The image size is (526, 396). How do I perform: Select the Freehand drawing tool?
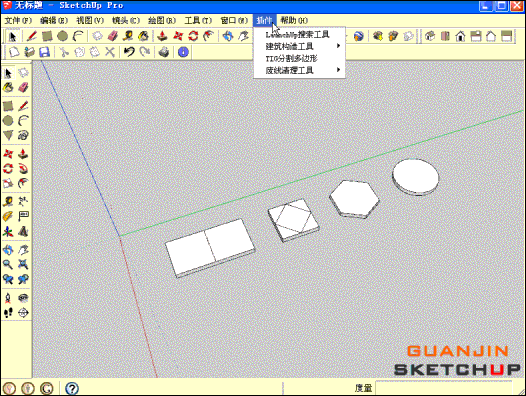point(23,135)
